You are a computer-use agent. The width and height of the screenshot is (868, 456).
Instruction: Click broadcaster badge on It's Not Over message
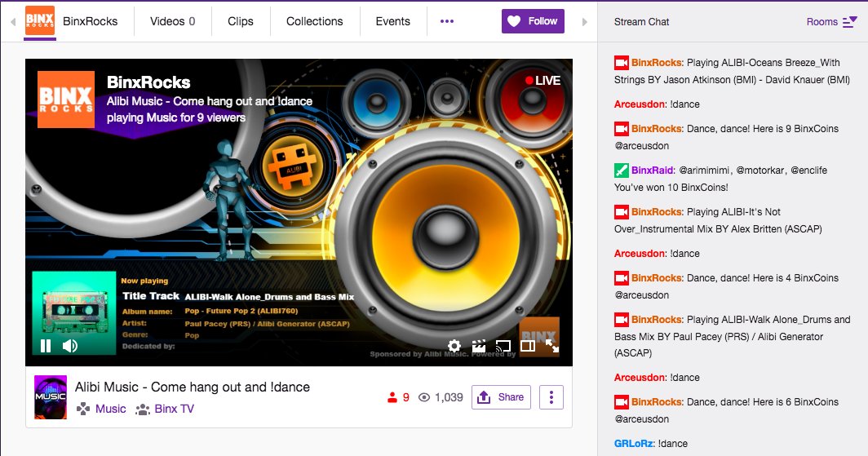(621, 212)
